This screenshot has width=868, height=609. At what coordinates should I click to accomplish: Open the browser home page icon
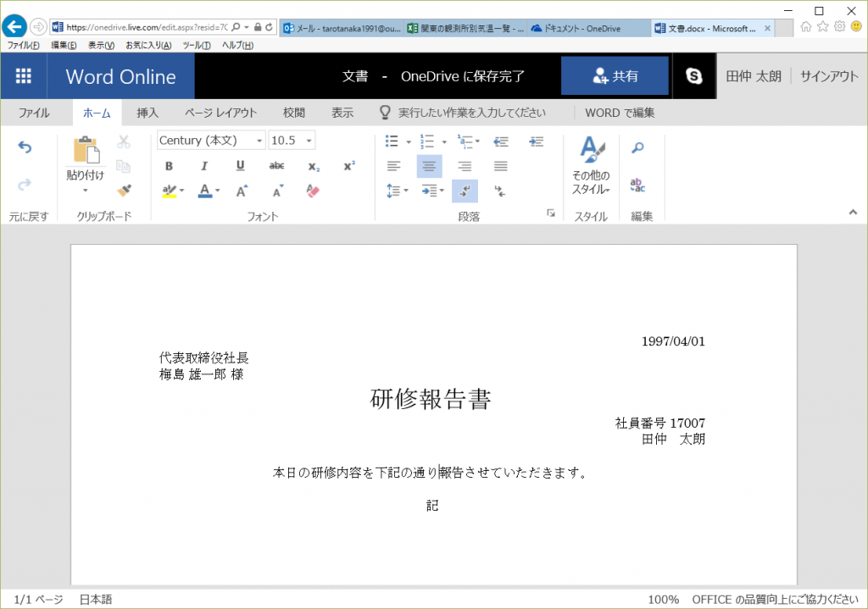click(806, 26)
